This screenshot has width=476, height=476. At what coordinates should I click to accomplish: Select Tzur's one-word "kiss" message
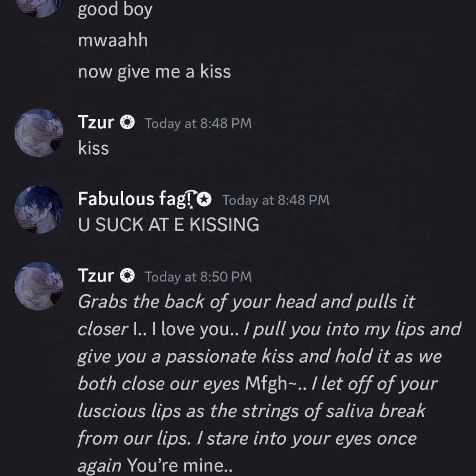pos(94,148)
